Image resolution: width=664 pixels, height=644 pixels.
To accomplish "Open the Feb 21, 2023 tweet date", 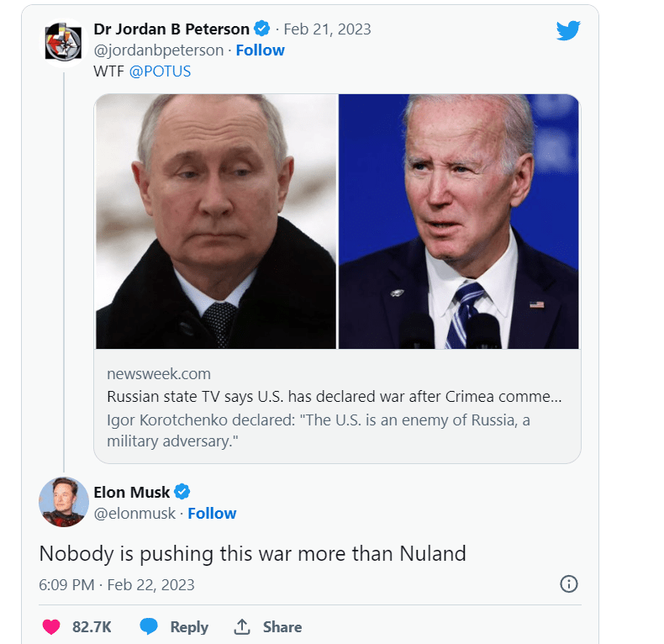I will click(x=327, y=29).
